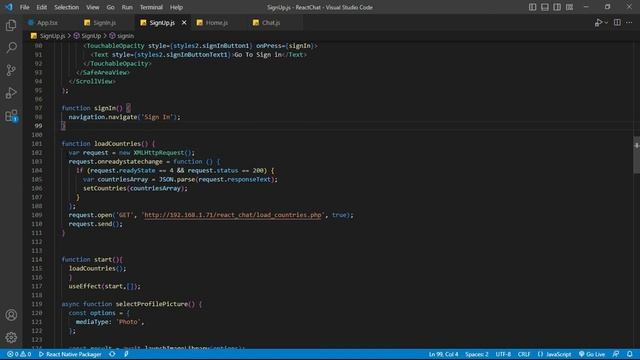Open the Extensions view

(x=11, y=116)
